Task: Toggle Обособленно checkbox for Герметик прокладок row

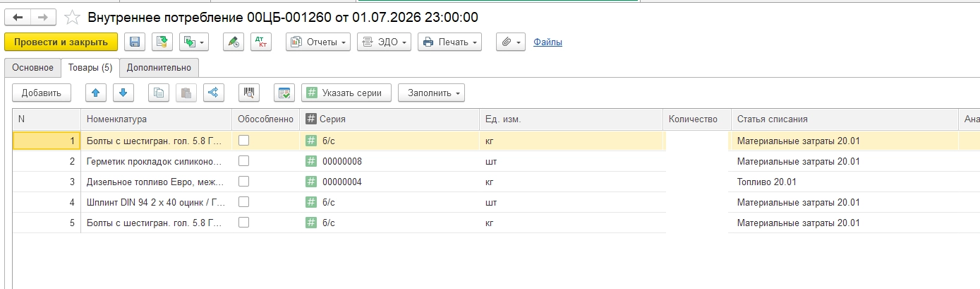Action: [x=244, y=161]
